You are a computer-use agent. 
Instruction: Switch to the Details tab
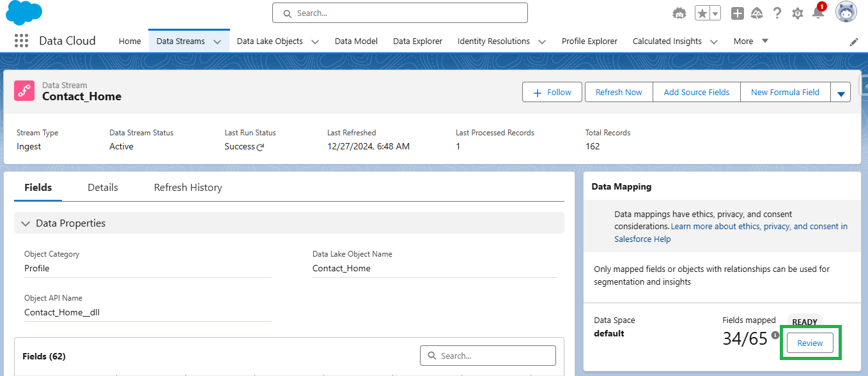click(x=103, y=187)
